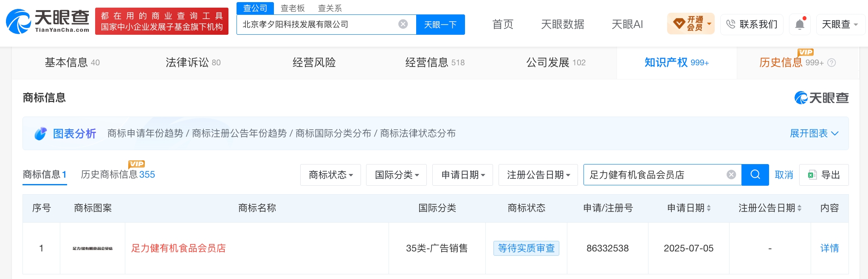Open the 历史信息 VIP tab
868x279 pixels.
click(x=792, y=63)
